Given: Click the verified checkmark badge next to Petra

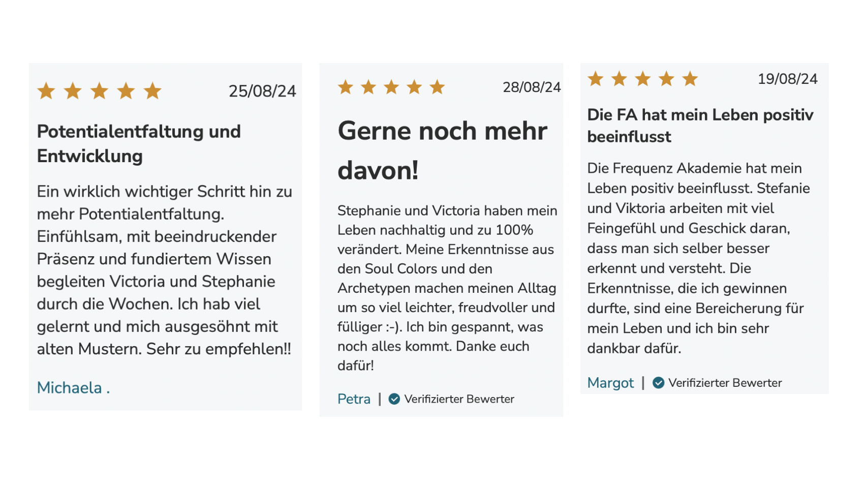Looking at the screenshot, I should [394, 399].
